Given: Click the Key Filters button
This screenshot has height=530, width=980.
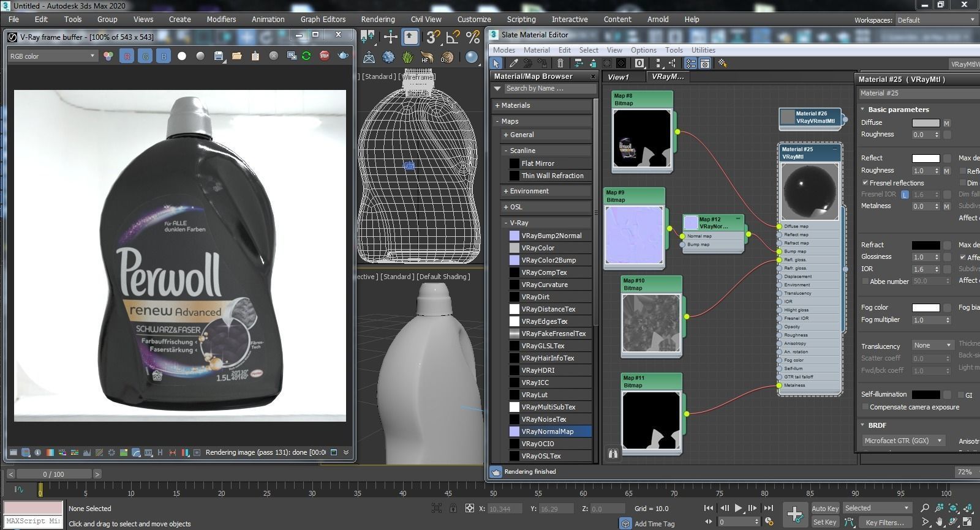Looking at the screenshot, I should click(885, 522).
